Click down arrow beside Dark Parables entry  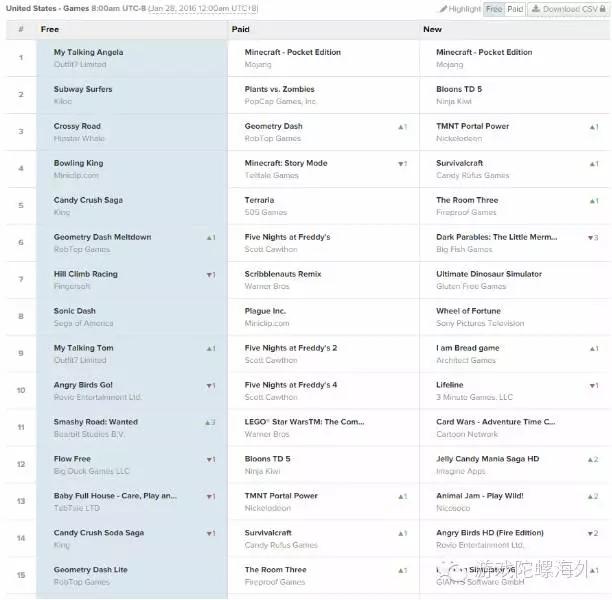click(592, 238)
